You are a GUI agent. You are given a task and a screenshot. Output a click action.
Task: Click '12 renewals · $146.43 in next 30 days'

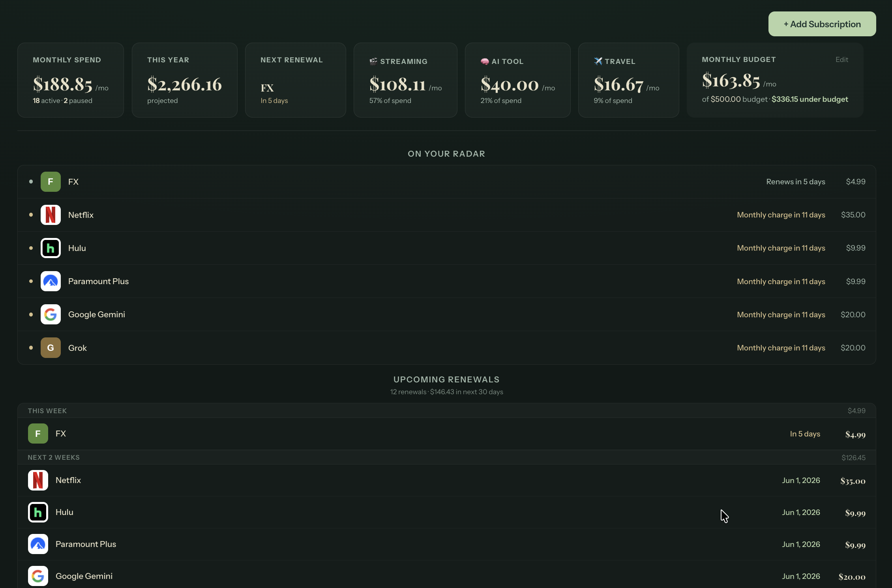point(447,392)
